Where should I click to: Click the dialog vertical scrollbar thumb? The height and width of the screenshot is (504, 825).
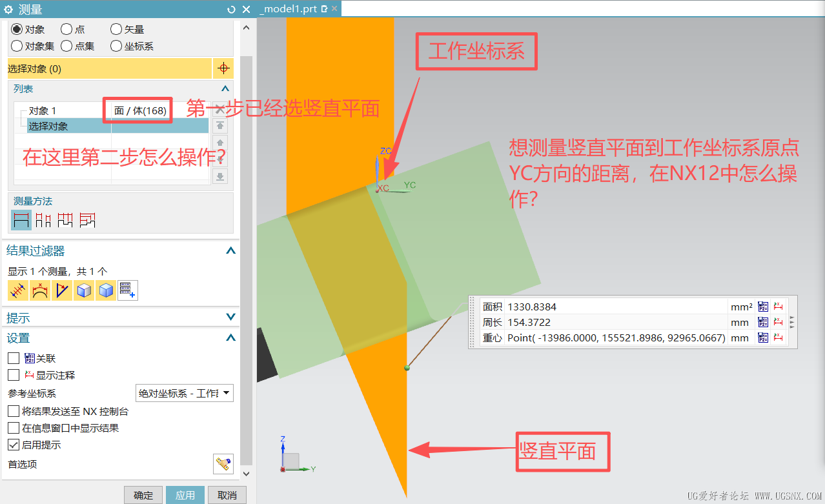[246, 261]
